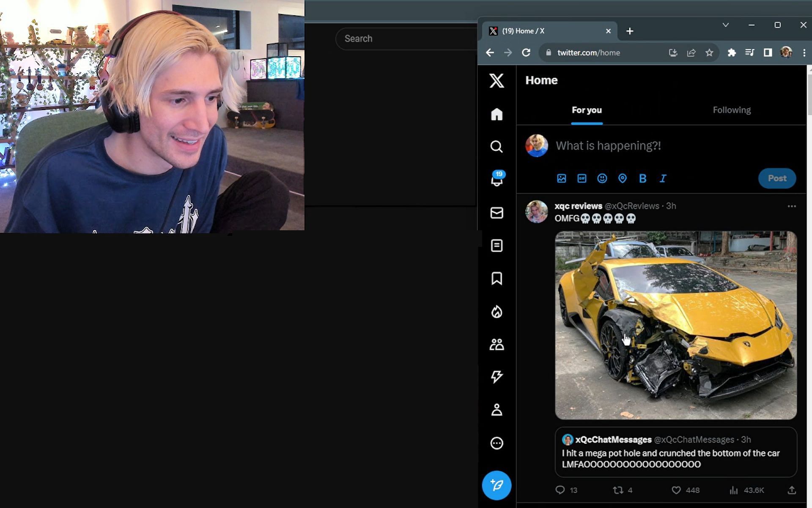Open the Home icon in X sidebar

click(497, 114)
